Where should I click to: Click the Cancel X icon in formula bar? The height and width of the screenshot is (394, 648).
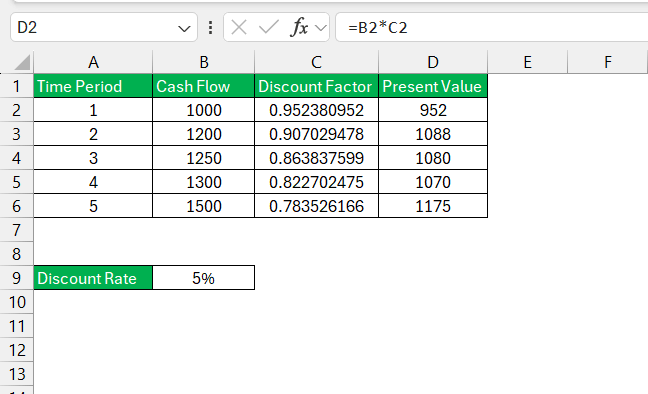click(239, 28)
